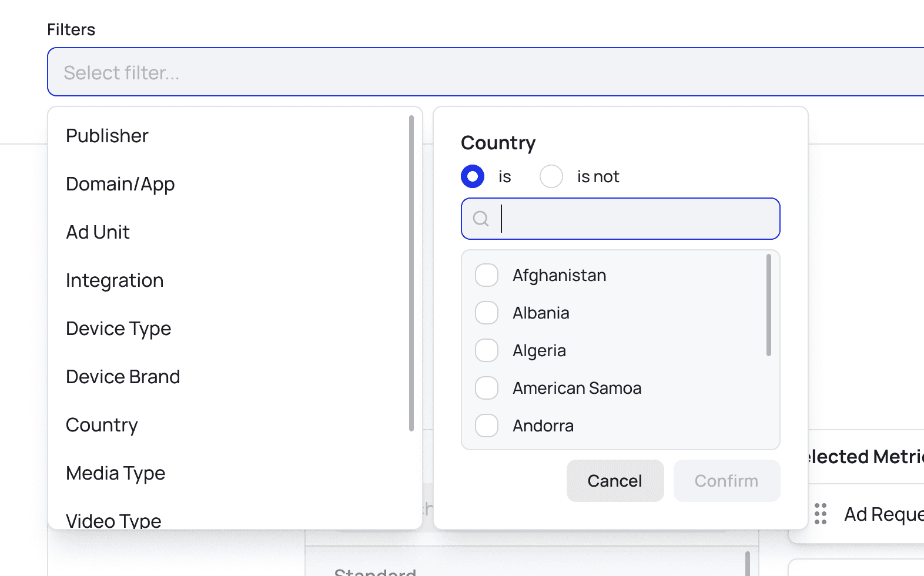The height and width of the screenshot is (576, 924).
Task: Choose the "is not" radio button
Action: pos(551,176)
